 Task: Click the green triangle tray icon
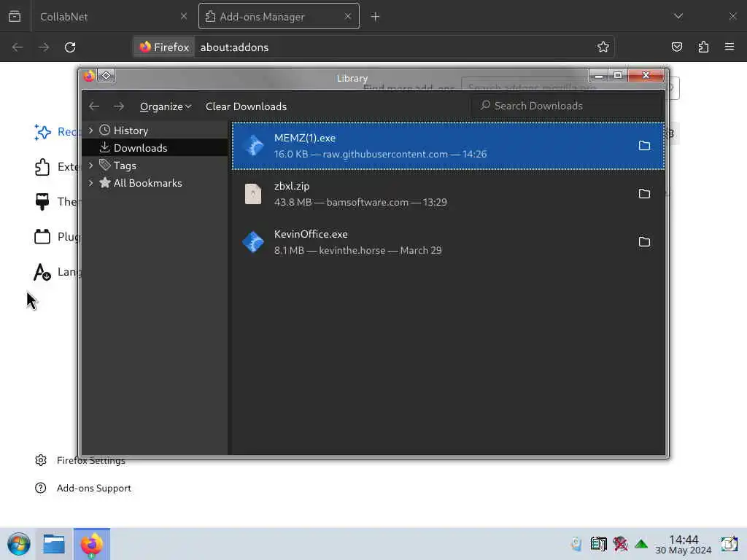click(x=641, y=544)
